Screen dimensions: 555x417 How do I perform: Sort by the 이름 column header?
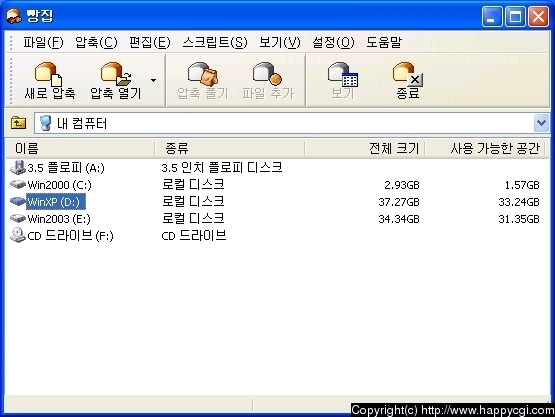pyautogui.click(x=81, y=148)
